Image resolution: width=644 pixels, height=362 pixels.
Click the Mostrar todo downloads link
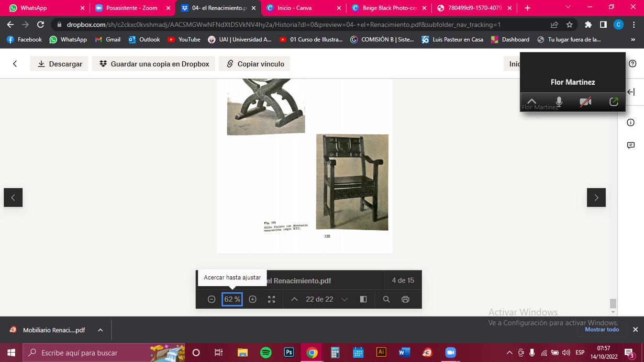(x=602, y=330)
